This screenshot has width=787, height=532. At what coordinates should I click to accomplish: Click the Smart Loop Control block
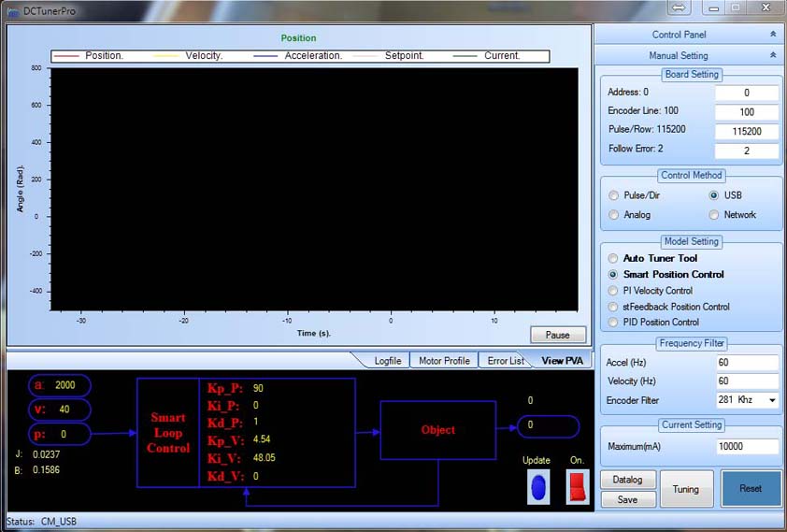168,433
